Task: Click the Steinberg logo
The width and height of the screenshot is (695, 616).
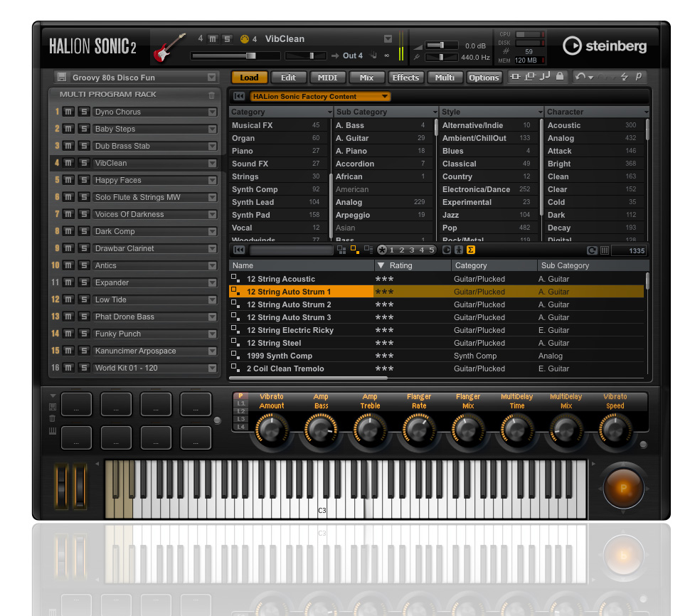Action: coord(605,46)
